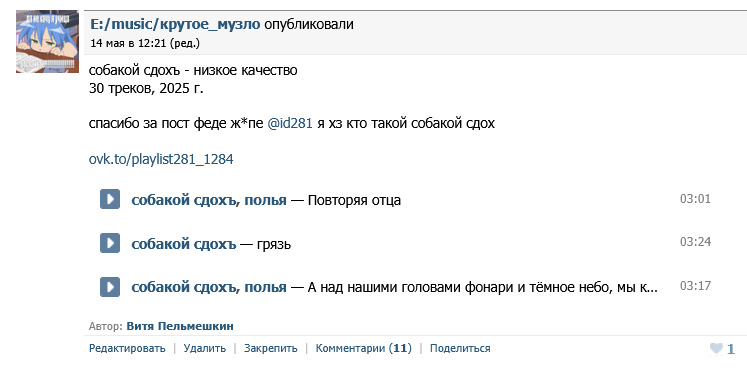The width and height of the screenshot is (747, 368).
Task: Play the track "грязь"
Action: pyautogui.click(x=110, y=243)
